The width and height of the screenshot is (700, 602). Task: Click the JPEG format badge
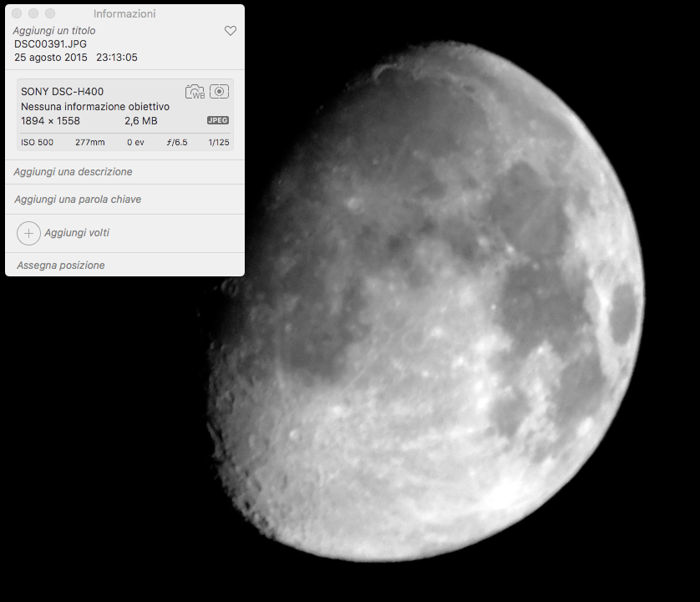click(218, 120)
